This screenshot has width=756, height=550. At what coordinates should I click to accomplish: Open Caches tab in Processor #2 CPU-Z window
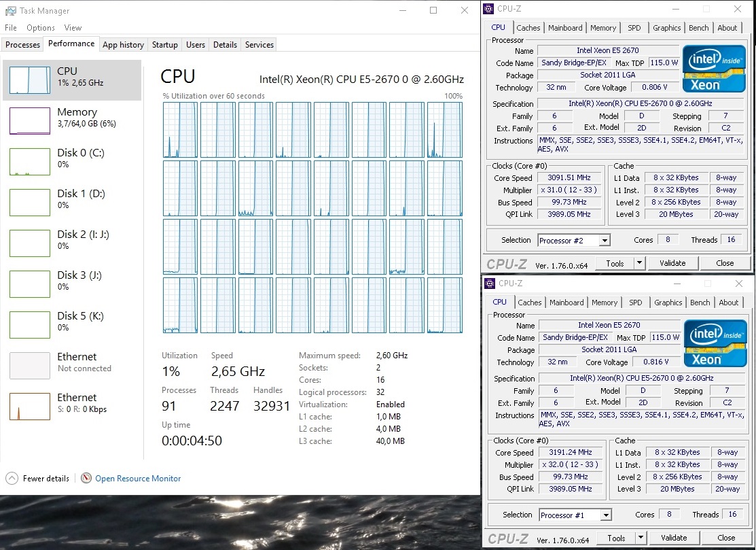[528, 28]
